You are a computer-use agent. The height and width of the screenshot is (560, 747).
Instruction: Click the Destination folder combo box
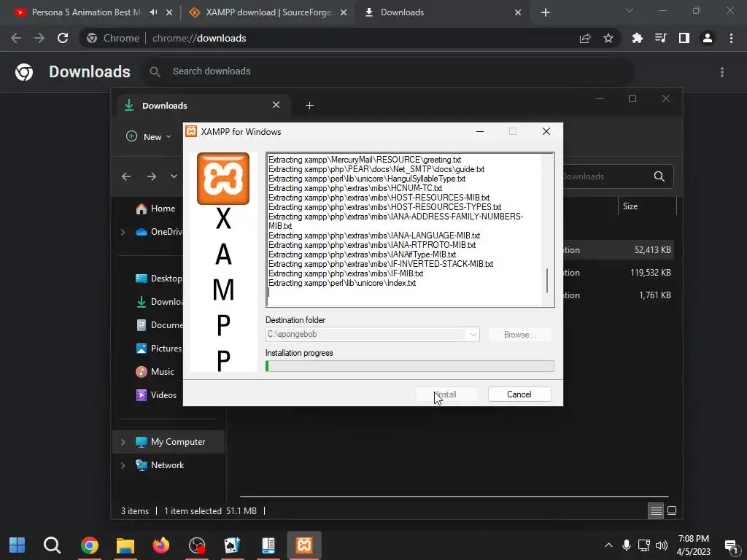pyautogui.click(x=372, y=334)
